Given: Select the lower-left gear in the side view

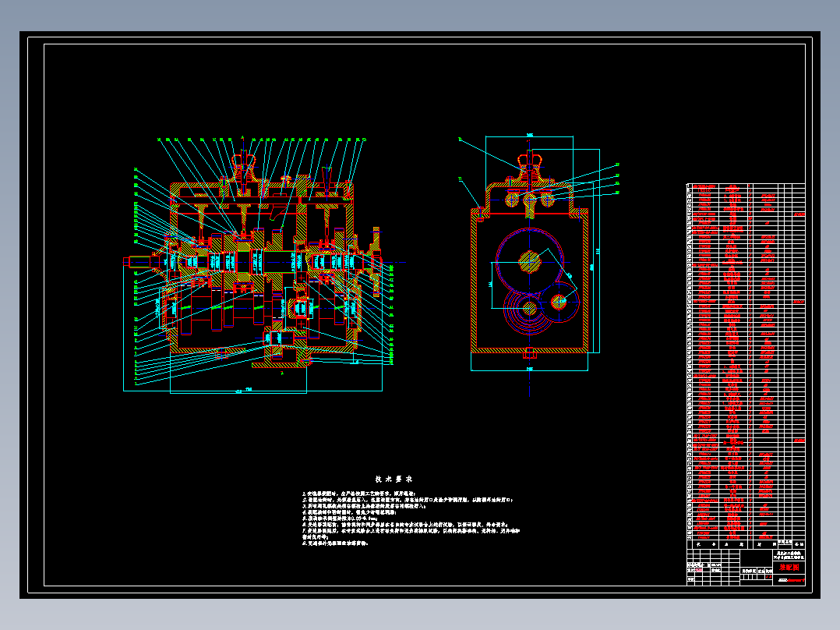Looking at the screenshot, I should [x=529, y=308].
